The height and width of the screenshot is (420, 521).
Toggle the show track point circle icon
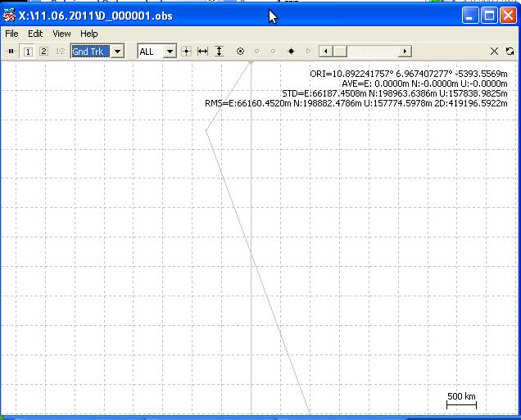point(240,52)
